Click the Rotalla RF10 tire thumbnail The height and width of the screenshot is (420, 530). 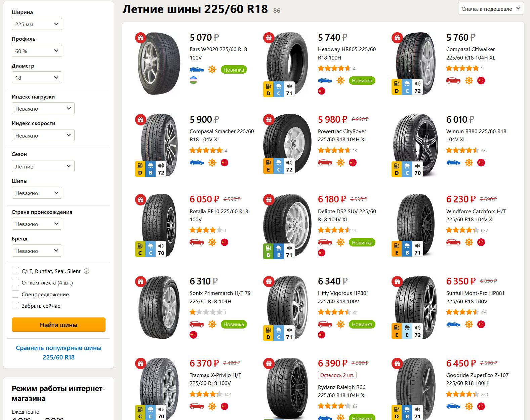pyautogui.click(x=158, y=225)
